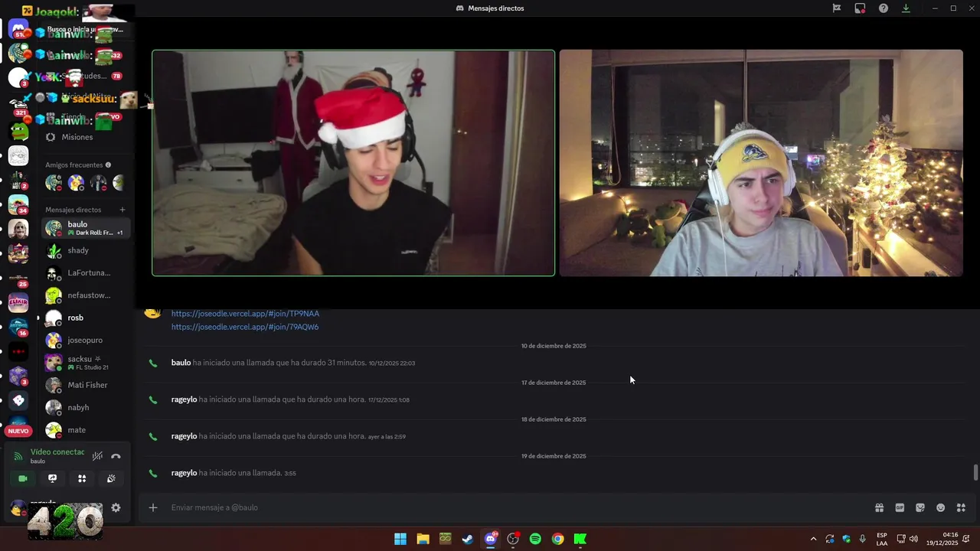The width and height of the screenshot is (980, 551).
Task: Start an activity from call controls
Action: pos(82,478)
